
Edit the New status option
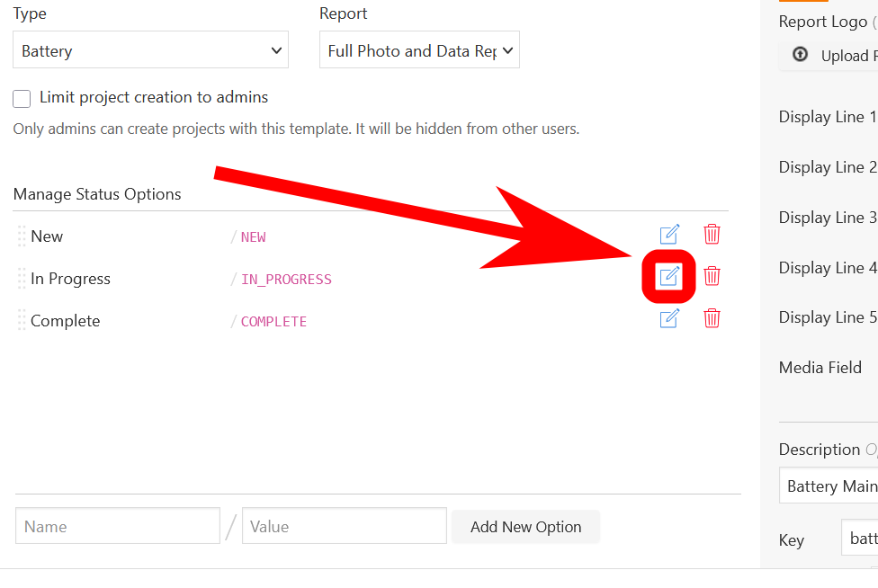pos(669,235)
